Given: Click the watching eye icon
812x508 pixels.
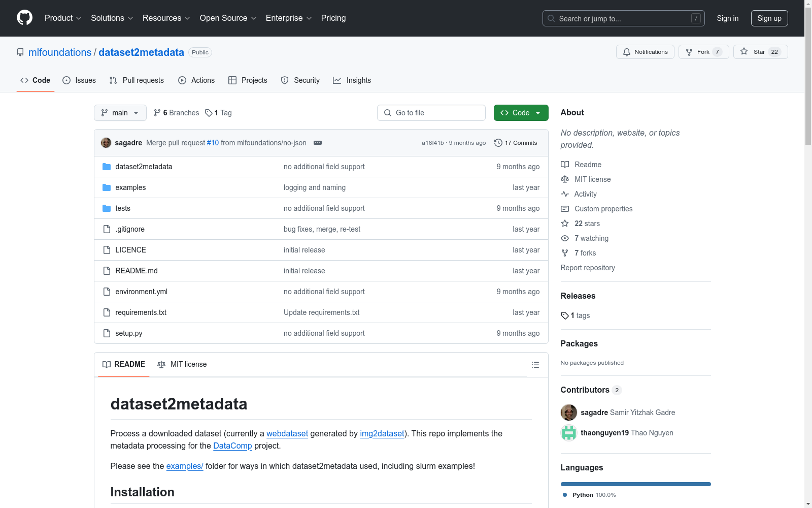Looking at the screenshot, I should [x=565, y=238].
